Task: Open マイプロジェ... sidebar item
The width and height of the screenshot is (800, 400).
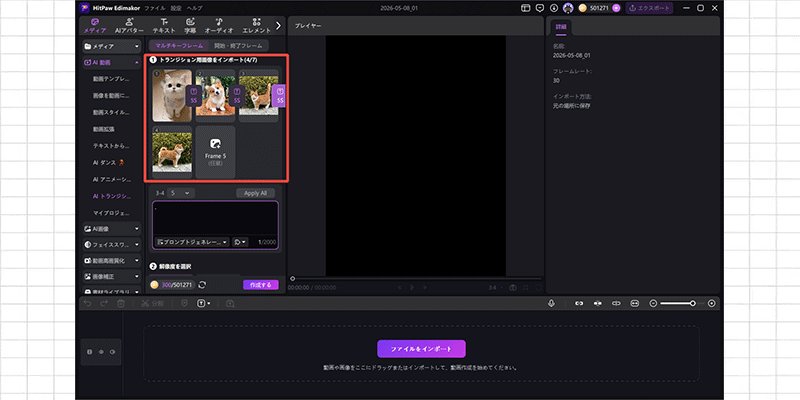Action: click(111, 212)
